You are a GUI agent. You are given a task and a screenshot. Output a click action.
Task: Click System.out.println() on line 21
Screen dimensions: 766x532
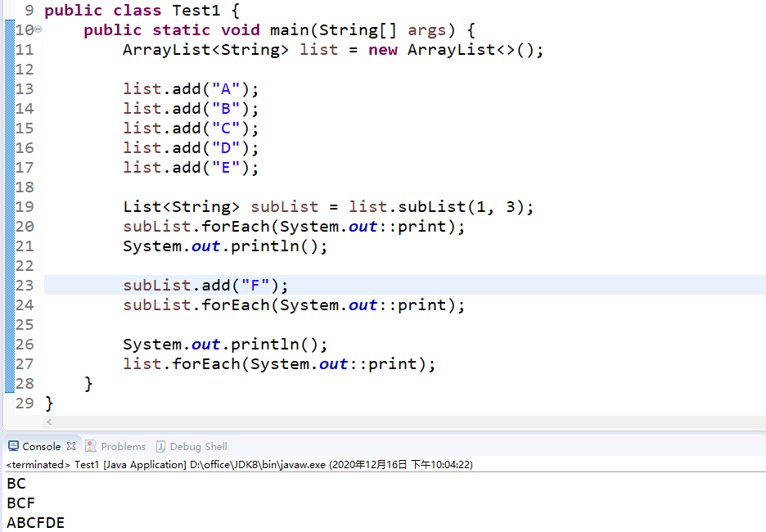tap(225, 246)
